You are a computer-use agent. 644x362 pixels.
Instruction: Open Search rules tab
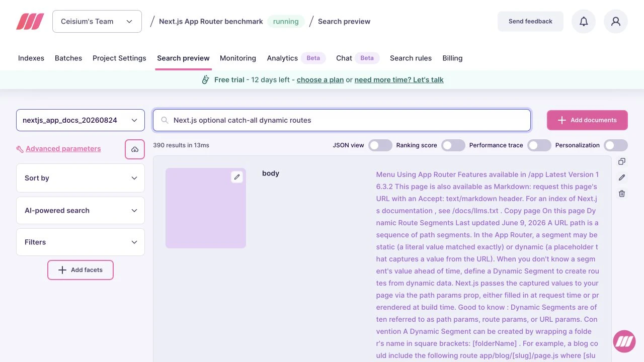pyautogui.click(x=411, y=58)
